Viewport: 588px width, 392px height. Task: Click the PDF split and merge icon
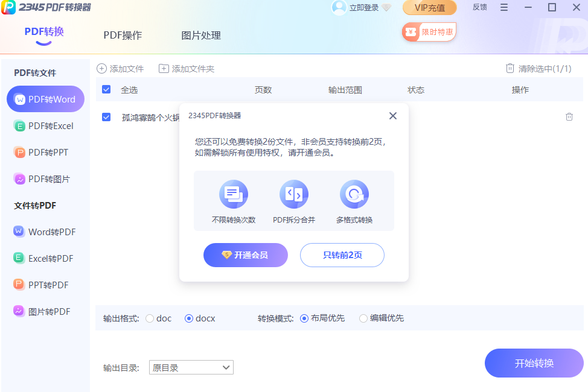pos(294,194)
